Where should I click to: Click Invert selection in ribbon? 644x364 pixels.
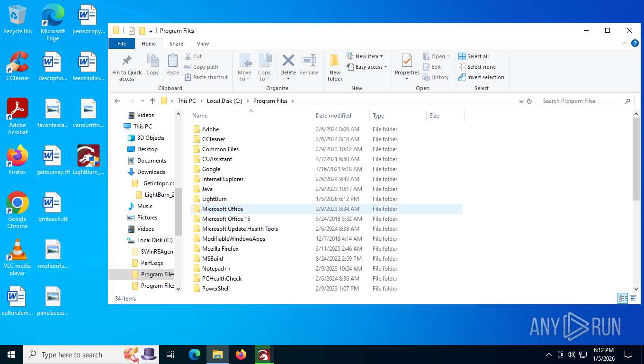(x=481, y=77)
